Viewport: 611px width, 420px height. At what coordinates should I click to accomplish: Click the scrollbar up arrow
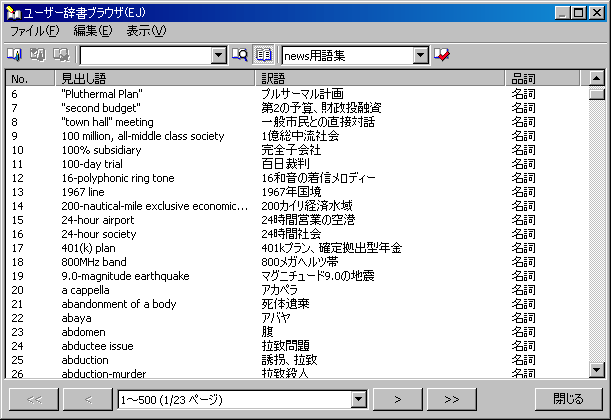tap(597, 78)
